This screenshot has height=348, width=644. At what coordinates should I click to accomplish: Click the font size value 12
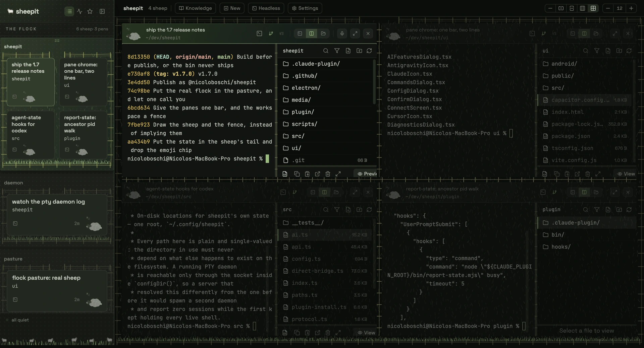coord(620,8)
